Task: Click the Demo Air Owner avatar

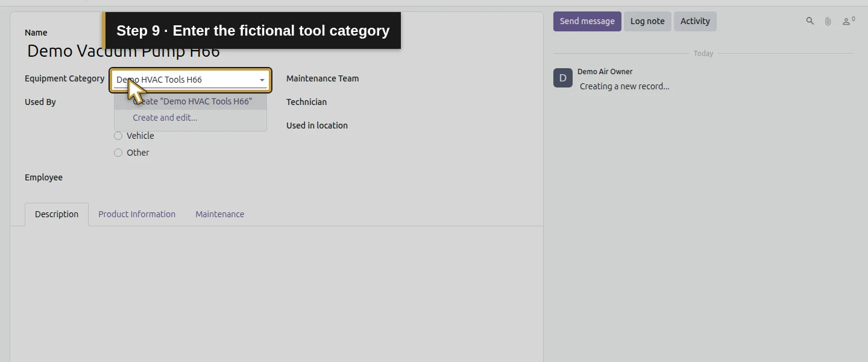Action: (563, 78)
